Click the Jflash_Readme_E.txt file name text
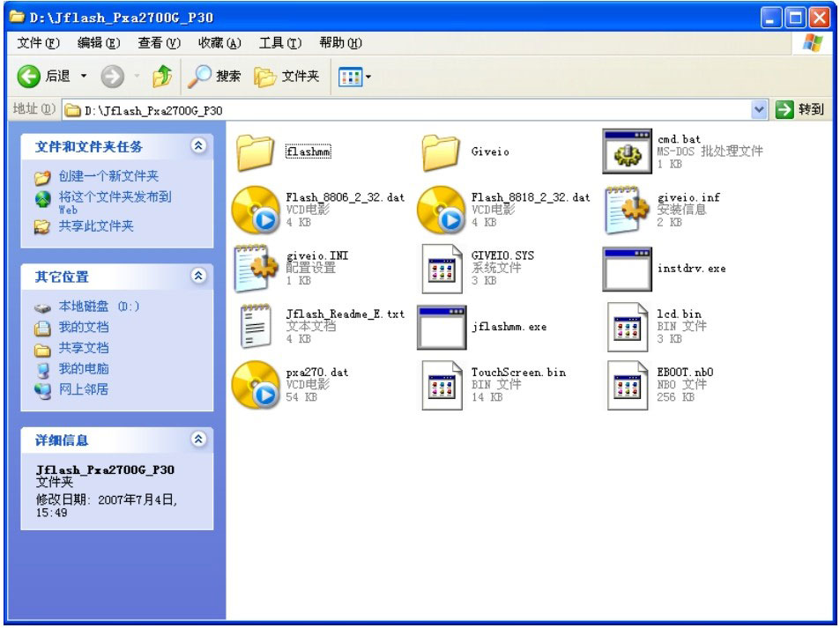Image resolution: width=840 pixels, height=628 pixels. pyautogui.click(x=345, y=314)
